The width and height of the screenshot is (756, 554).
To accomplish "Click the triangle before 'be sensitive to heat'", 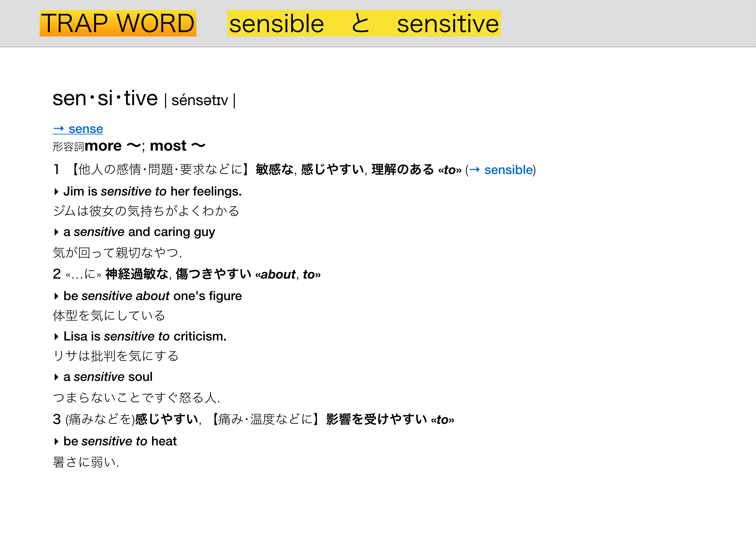I will pyautogui.click(x=56, y=441).
